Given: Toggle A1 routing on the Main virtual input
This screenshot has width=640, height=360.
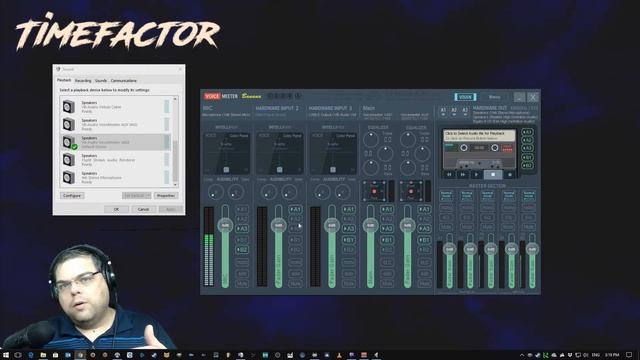Looking at the screenshot, I should point(387,209).
